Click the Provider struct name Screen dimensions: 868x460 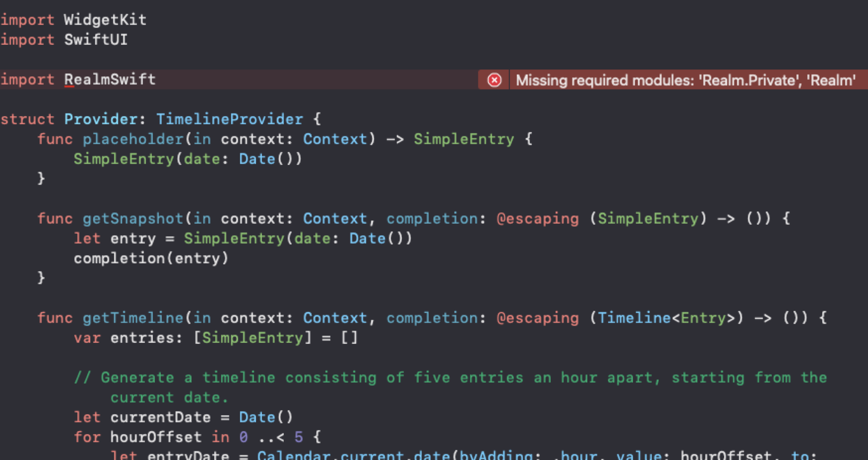(101, 120)
